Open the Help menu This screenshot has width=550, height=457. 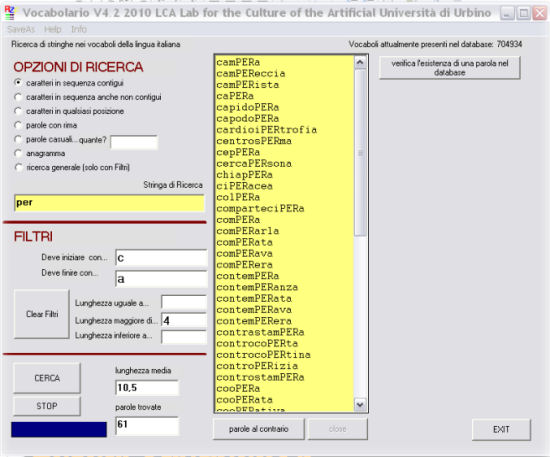(x=53, y=29)
